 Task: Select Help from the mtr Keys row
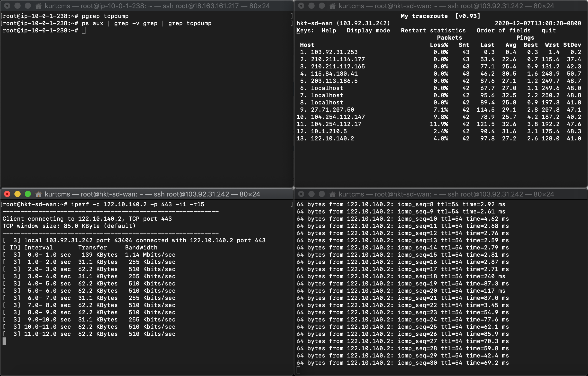coord(328,30)
